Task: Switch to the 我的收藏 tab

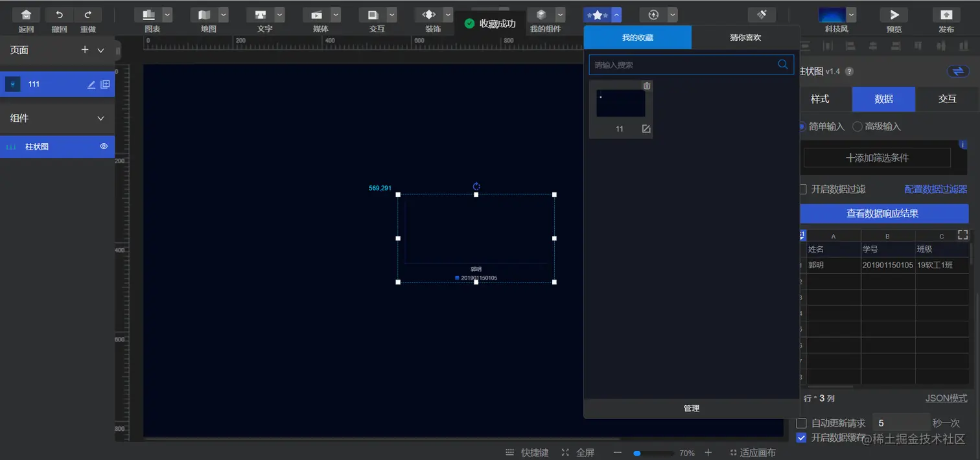Action: point(638,38)
